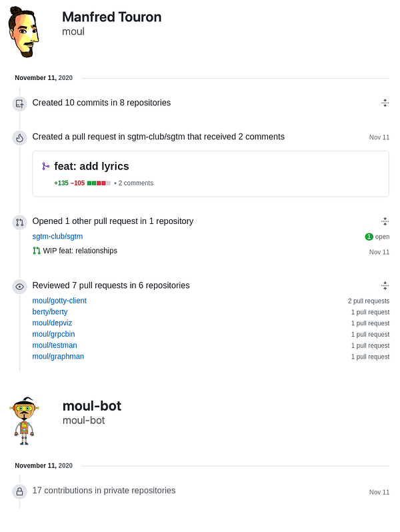Image resolution: width=400 pixels, height=532 pixels.
Task: Open the sgtm-club/sgtm repository link
Action: [57, 236]
